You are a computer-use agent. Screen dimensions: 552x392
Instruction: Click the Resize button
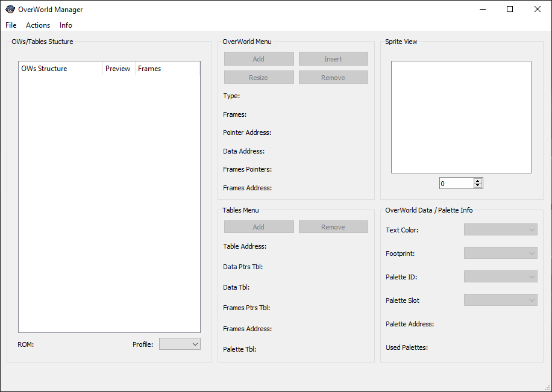[259, 78]
